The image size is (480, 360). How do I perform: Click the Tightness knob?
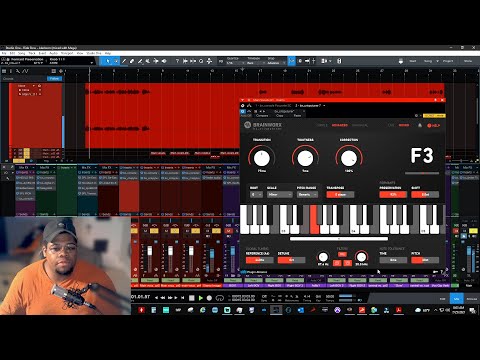click(305, 158)
